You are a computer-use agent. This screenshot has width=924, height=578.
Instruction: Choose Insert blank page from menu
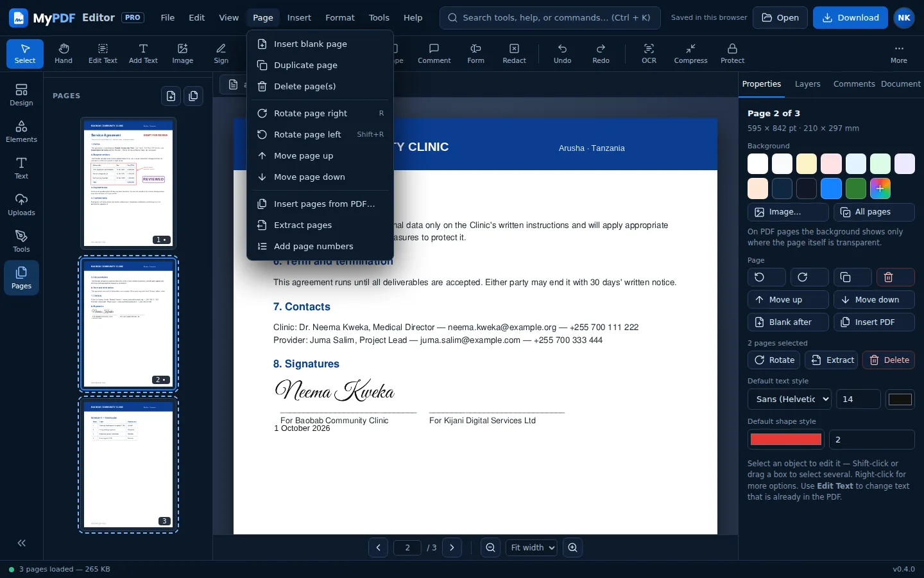tap(320, 44)
